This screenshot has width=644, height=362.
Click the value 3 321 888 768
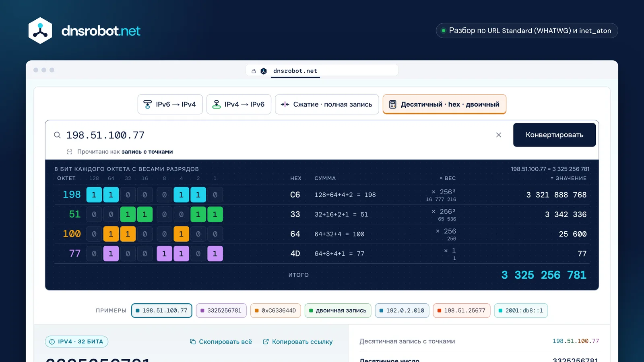pyautogui.click(x=556, y=195)
